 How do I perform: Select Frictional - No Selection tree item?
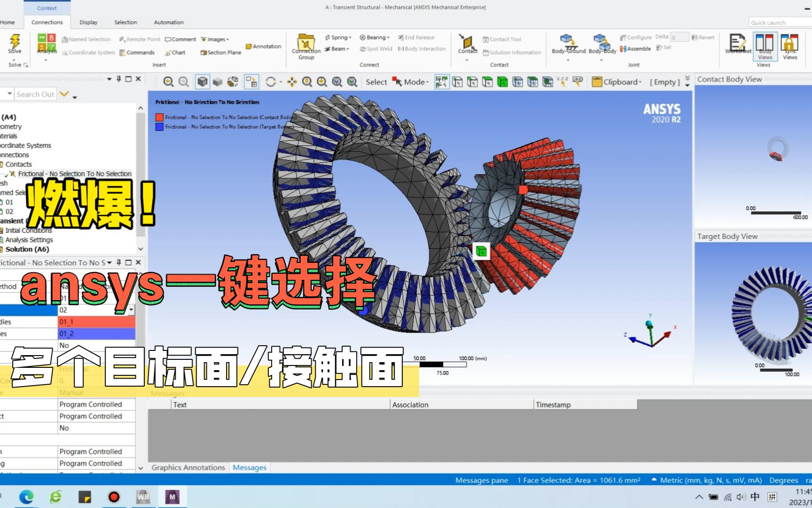(75, 174)
